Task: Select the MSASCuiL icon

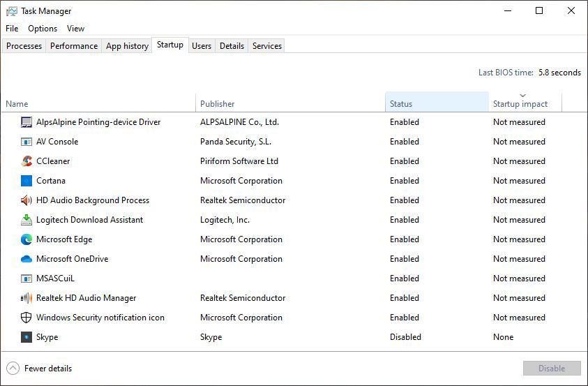Action: click(x=27, y=279)
